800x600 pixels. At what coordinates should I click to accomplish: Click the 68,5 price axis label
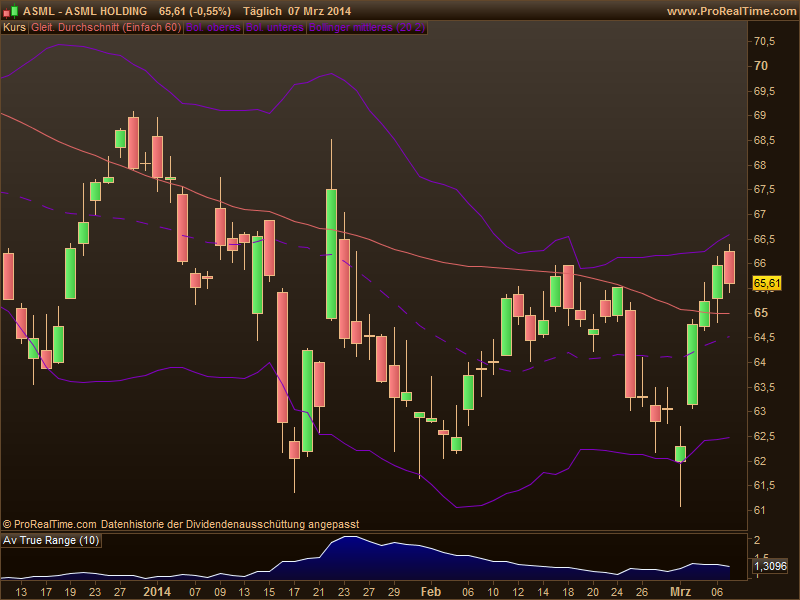click(x=764, y=140)
